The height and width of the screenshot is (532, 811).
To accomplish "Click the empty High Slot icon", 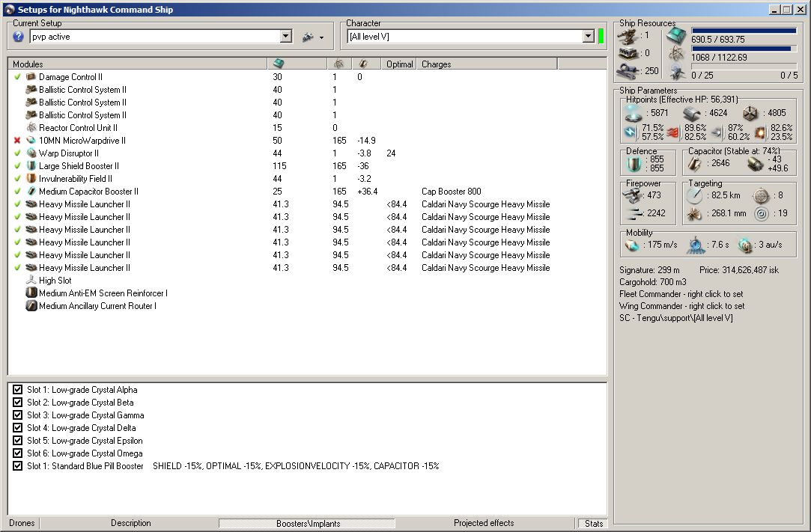I will [x=31, y=281].
